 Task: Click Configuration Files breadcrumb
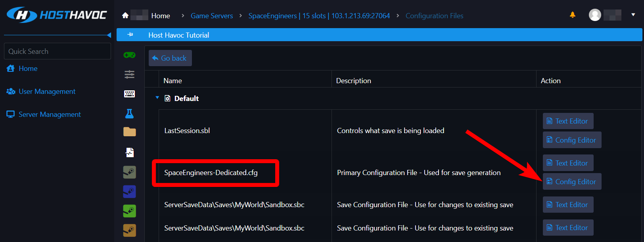pos(434,16)
